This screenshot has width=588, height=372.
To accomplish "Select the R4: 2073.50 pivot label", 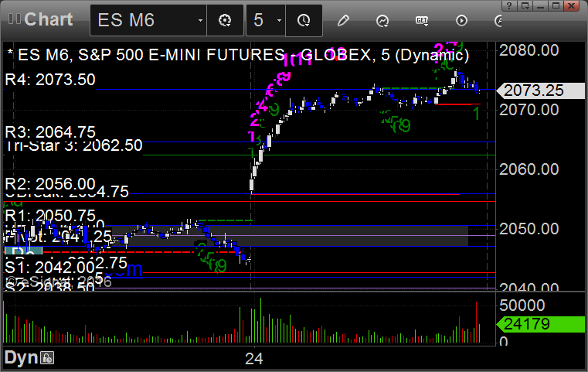I will pyautogui.click(x=50, y=80).
